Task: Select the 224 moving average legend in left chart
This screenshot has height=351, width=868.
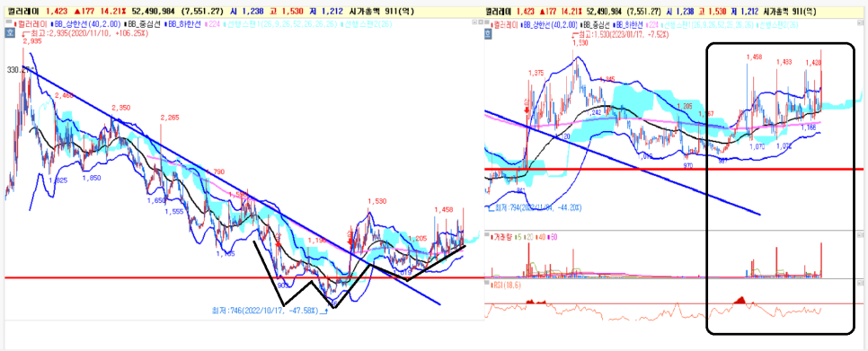Action: [x=212, y=24]
